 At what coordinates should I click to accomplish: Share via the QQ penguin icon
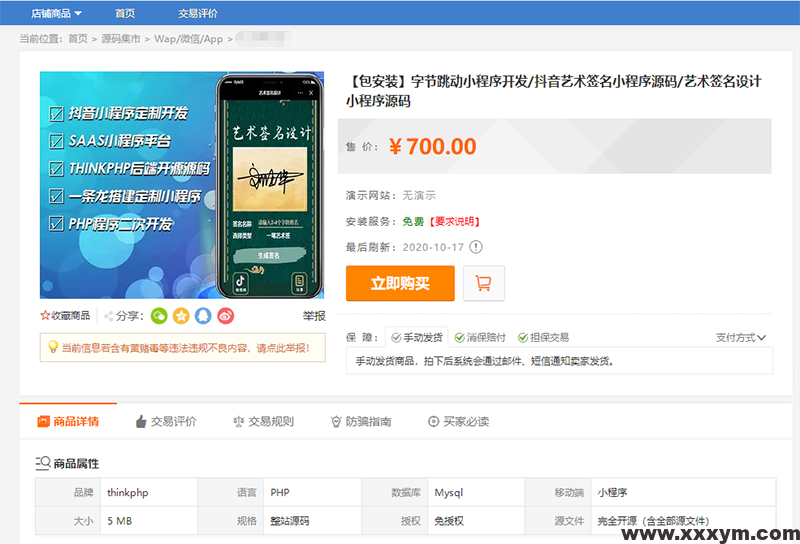(203, 316)
